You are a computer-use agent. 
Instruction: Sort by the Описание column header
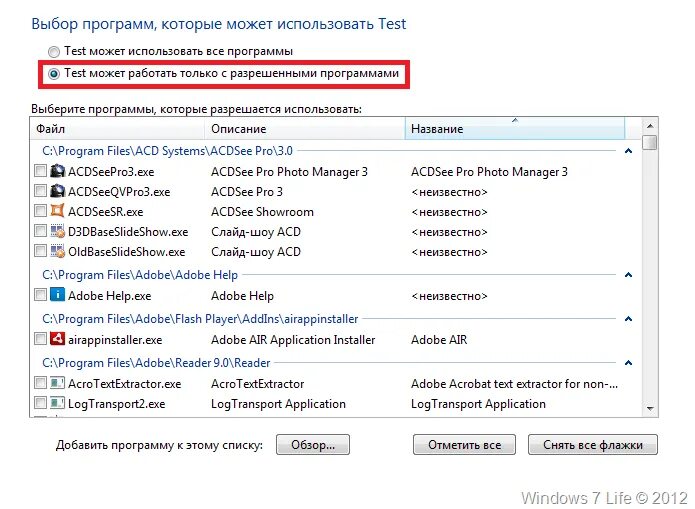click(x=305, y=129)
